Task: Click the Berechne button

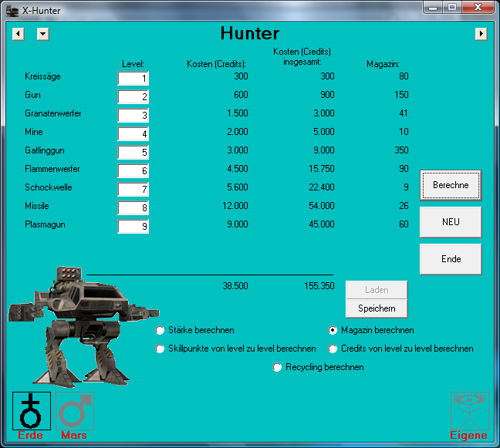Action: coord(451,185)
